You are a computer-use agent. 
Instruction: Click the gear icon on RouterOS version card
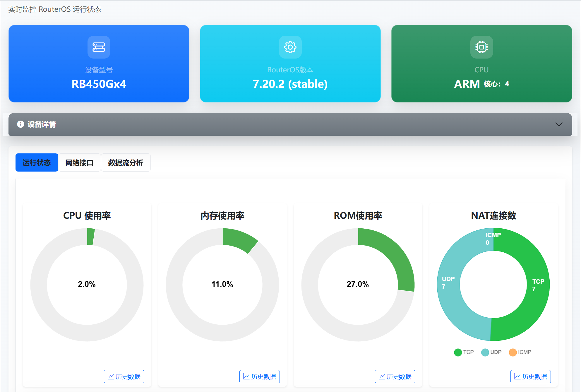point(290,47)
